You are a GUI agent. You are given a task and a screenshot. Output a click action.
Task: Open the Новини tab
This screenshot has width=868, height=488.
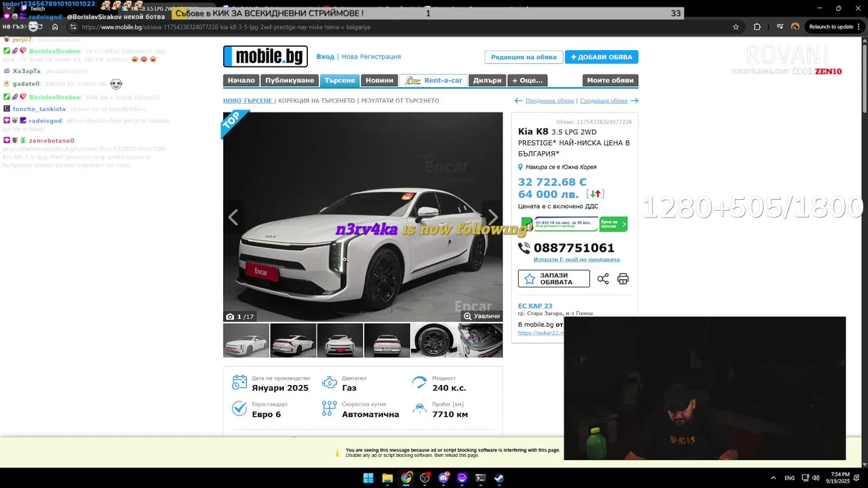tap(379, 81)
